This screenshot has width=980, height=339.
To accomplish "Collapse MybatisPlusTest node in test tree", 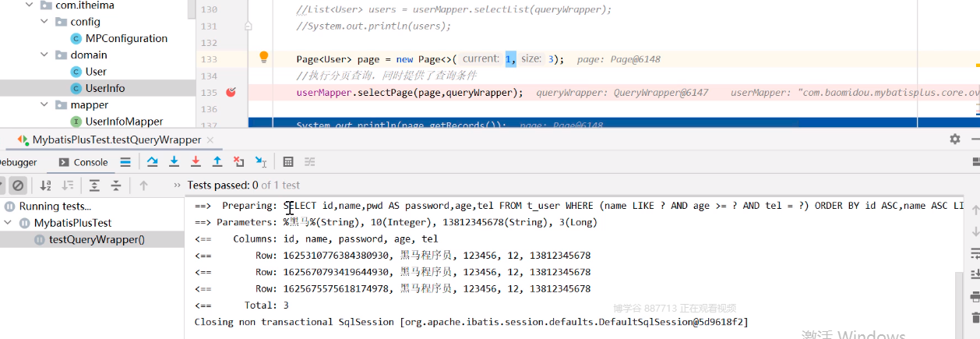I will 8,223.
